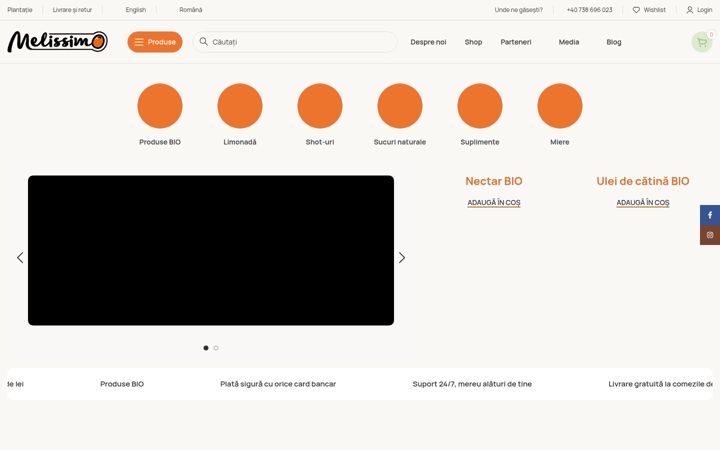Click the phone number +40 738 696 023
Viewport: 720px width, 450px height.
coord(589,10)
